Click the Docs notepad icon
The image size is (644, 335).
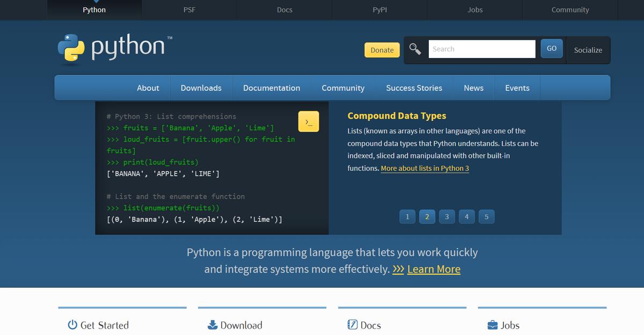point(353,325)
